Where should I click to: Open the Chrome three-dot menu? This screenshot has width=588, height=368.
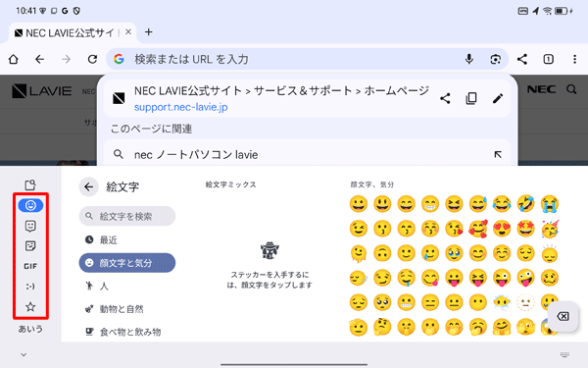[574, 59]
